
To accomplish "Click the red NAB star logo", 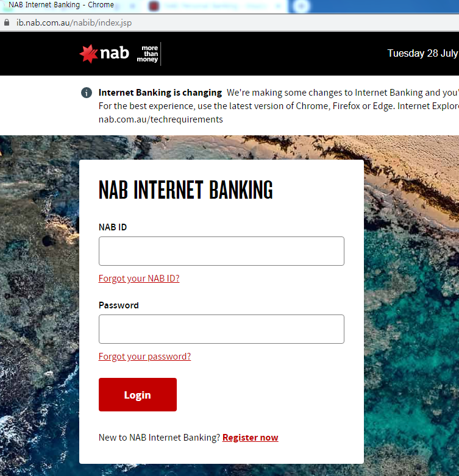I will click(88, 54).
